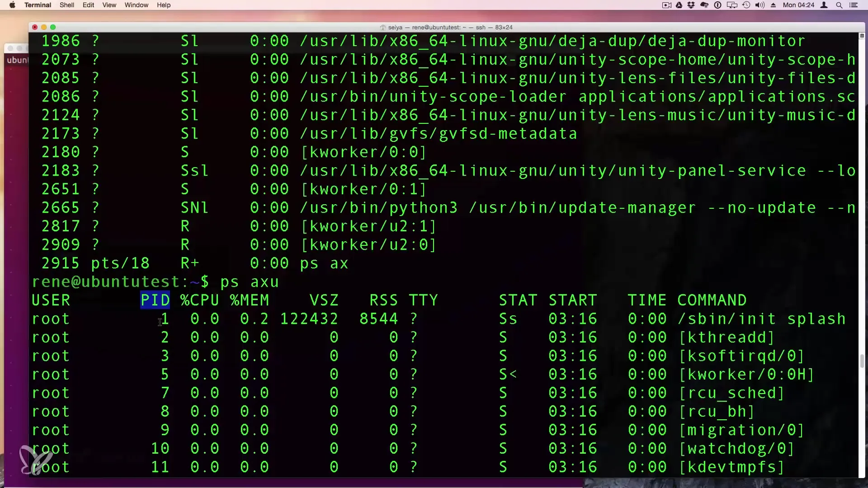Click the START column header
The height and width of the screenshot is (488, 868).
point(572,300)
